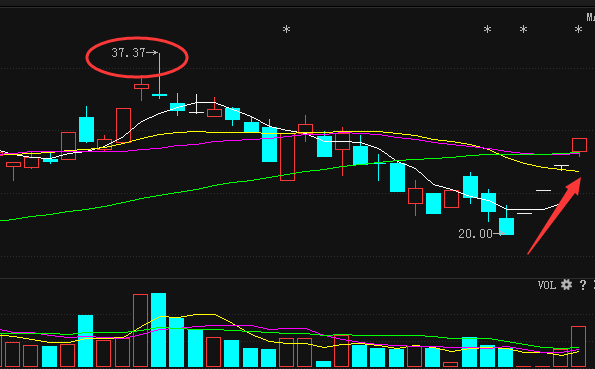Click the VOL help question mark
The width and height of the screenshot is (595, 369).
coord(583,285)
